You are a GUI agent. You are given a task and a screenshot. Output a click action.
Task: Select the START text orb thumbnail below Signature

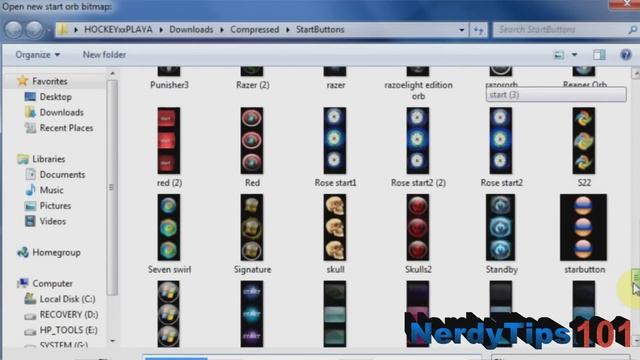coord(252,313)
